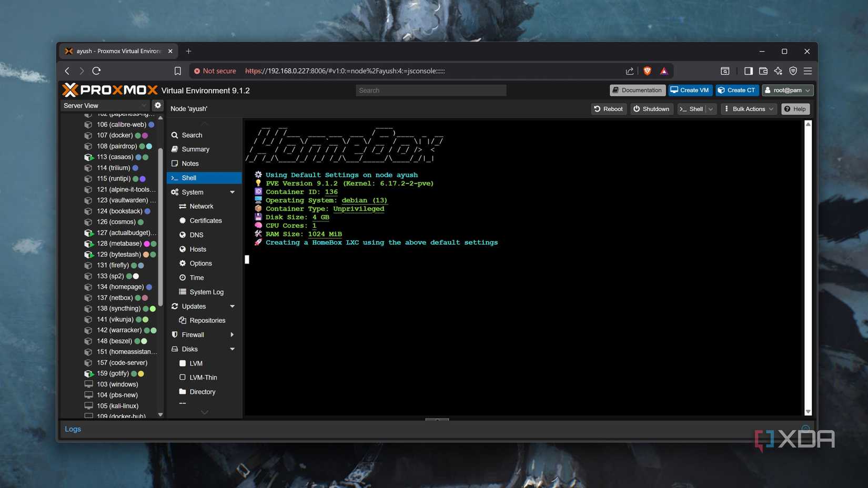Open the System Log menu item
The width and height of the screenshot is (868, 488).
[204, 292]
